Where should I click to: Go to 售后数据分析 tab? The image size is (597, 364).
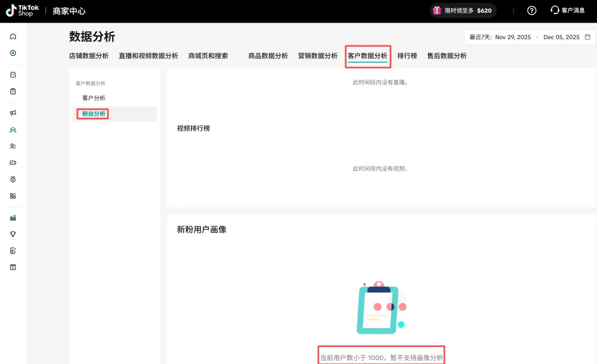pyautogui.click(x=447, y=56)
